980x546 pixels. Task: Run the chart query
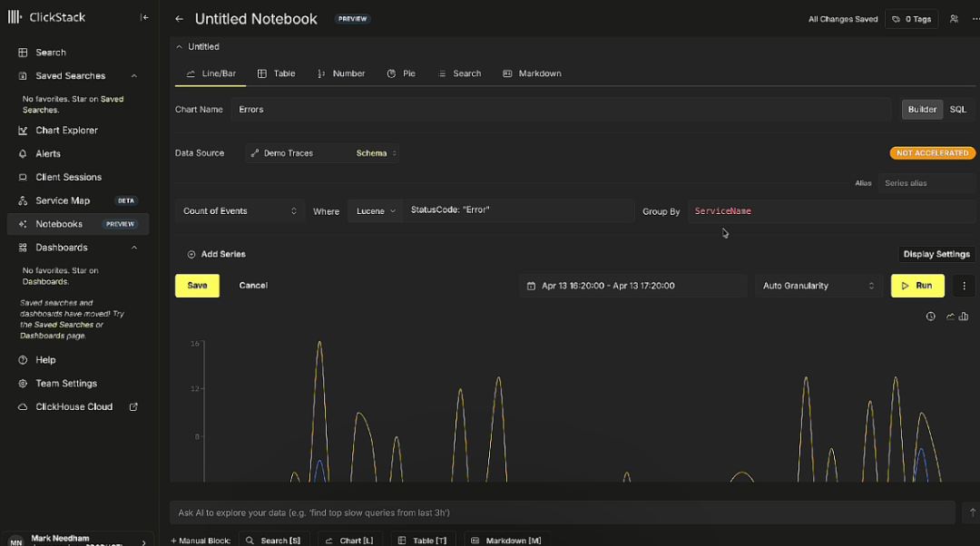point(917,286)
